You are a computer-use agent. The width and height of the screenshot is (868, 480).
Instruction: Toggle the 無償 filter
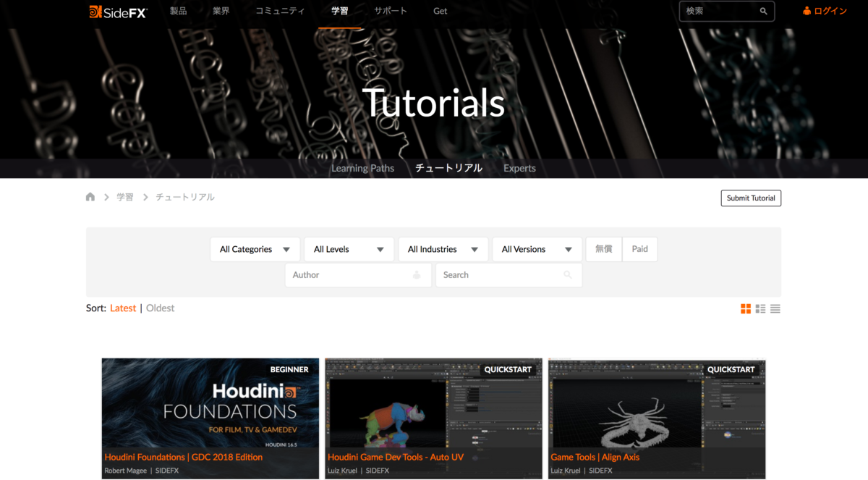point(604,249)
